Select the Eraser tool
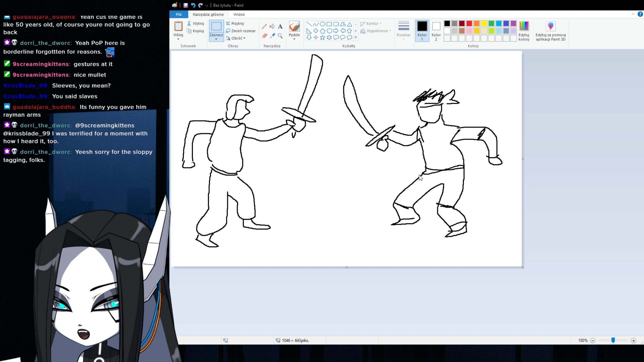This screenshot has width=644, height=362. [x=264, y=36]
